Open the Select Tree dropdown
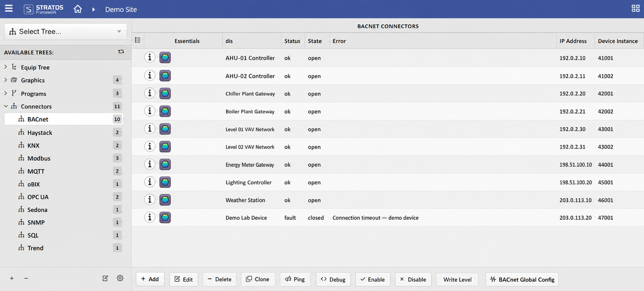The width and height of the screenshot is (644, 291). 66,31
